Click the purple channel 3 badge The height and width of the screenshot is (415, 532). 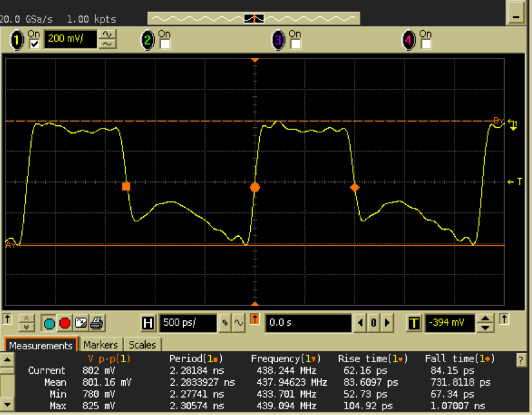click(278, 40)
